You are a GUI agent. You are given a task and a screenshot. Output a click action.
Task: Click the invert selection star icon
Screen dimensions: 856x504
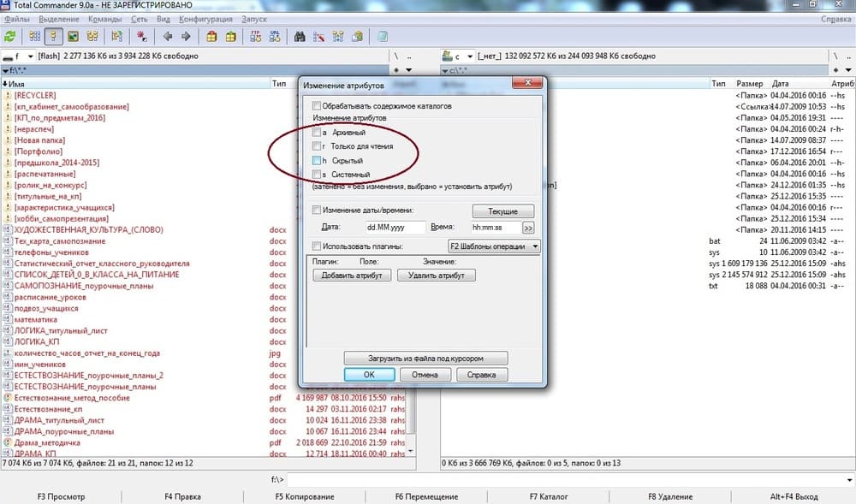[142, 37]
